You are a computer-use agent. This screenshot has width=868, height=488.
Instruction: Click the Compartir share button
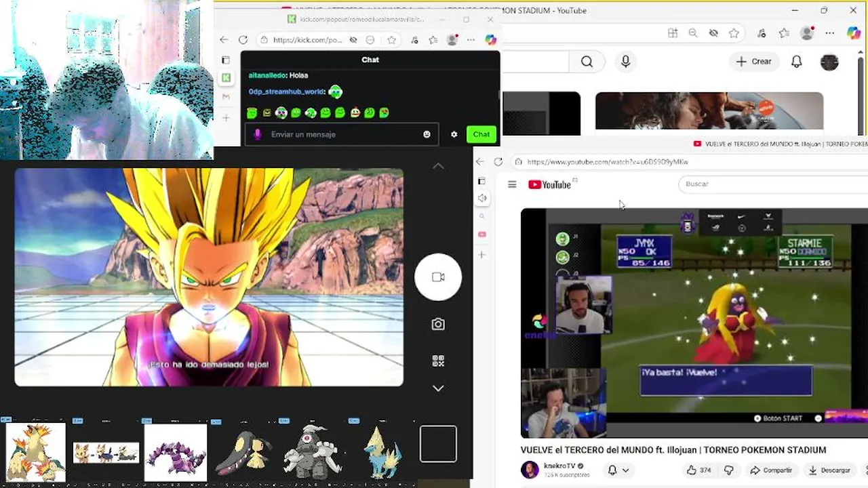[x=771, y=470]
